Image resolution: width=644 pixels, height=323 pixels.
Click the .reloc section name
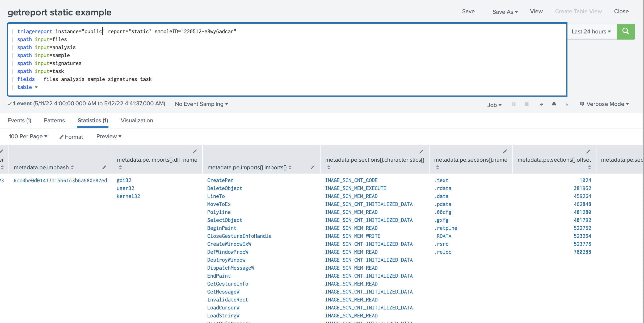coord(443,252)
